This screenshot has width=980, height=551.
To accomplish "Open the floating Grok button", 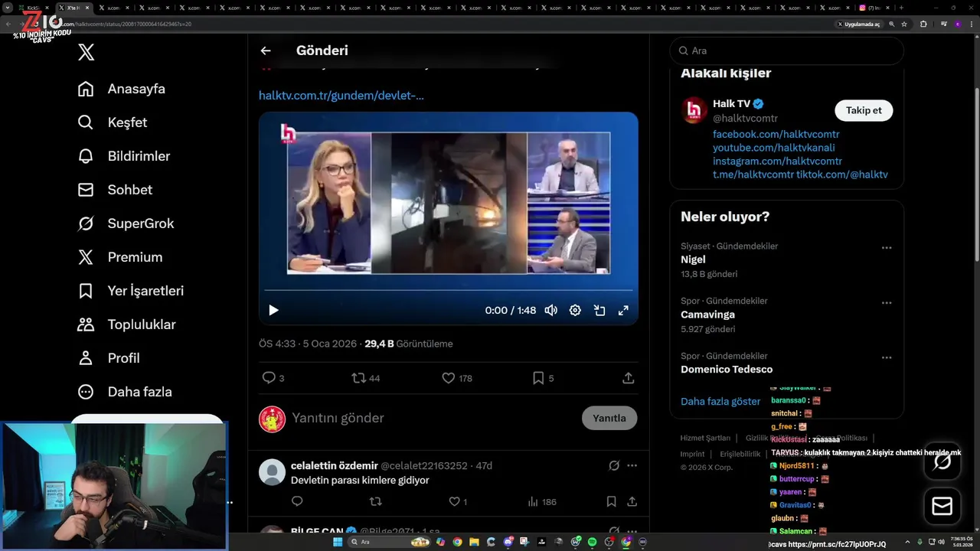I will [x=942, y=461].
